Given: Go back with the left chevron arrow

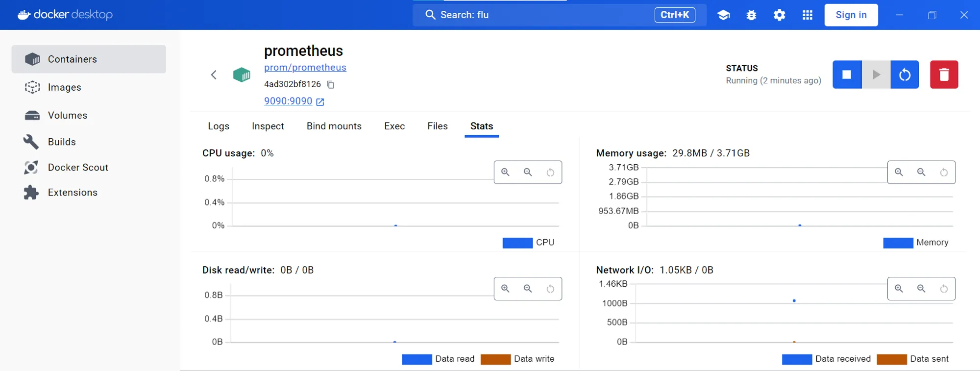Looking at the screenshot, I should [214, 74].
